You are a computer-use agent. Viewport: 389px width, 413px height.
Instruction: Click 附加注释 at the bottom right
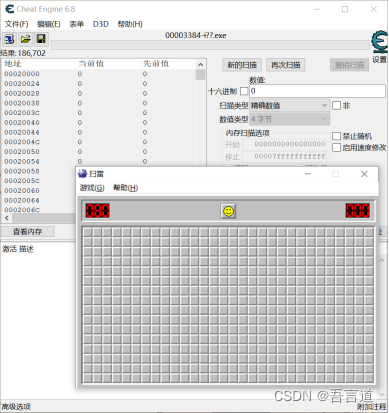coord(372,407)
